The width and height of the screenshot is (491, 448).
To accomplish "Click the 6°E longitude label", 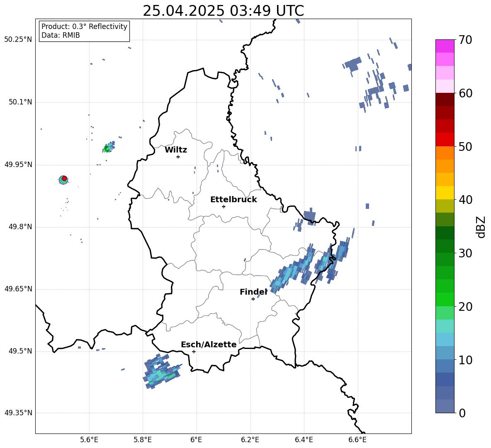I will point(196,440).
